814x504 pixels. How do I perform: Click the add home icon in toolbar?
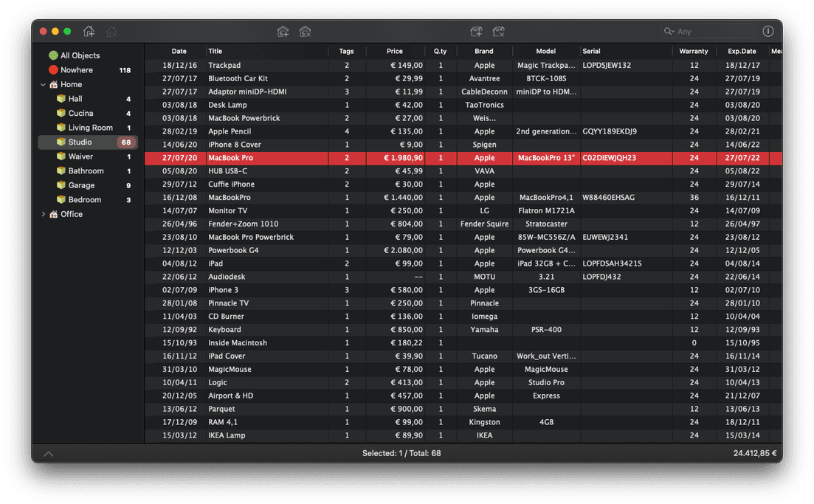pyautogui.click(x=89, y=31)
